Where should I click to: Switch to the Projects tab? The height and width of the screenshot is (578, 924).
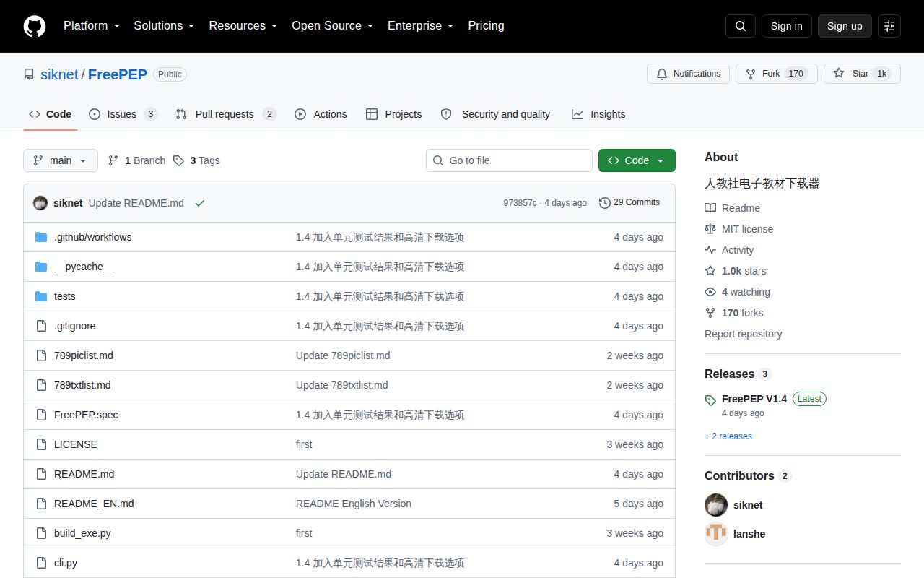coord(394,114)
